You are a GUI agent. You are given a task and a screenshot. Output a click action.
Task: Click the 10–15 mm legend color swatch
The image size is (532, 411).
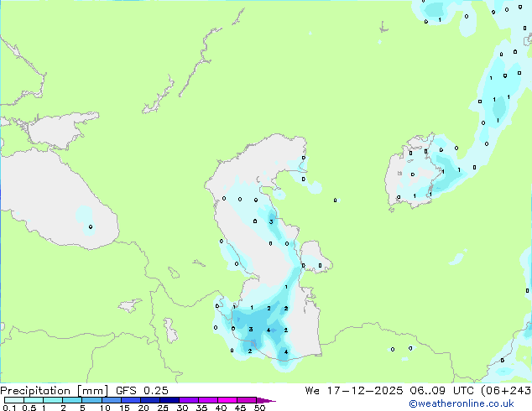pos(111,400)
